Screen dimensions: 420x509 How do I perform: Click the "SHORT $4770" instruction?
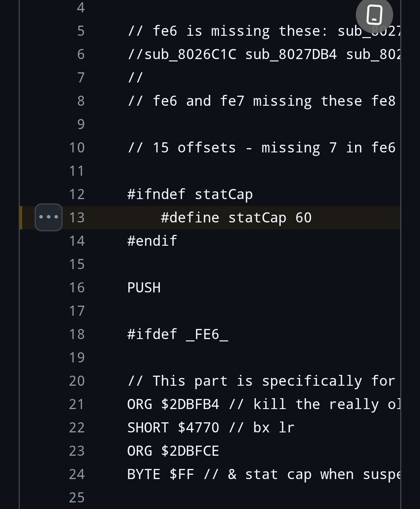(x=173, y=427)
